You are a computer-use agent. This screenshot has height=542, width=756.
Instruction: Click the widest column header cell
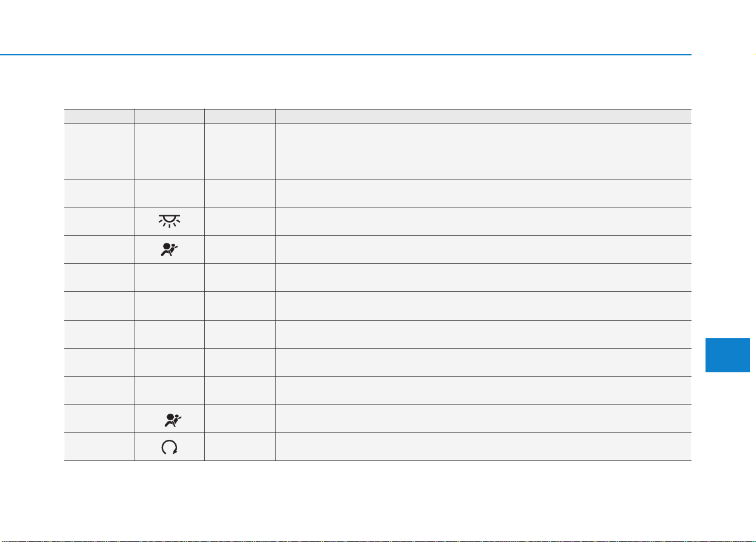[483, 116]
